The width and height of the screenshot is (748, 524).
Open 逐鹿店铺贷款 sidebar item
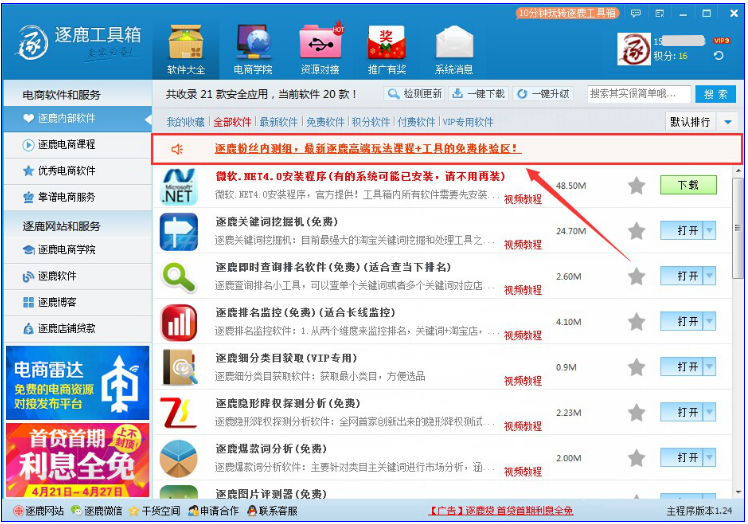77,328
